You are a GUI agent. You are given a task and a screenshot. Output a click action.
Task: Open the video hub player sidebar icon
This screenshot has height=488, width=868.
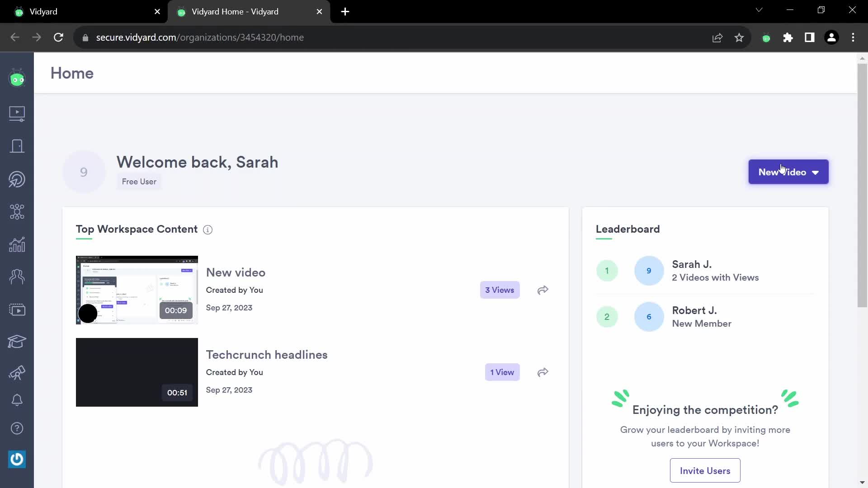pyautogui.click(x=17, y=310)
